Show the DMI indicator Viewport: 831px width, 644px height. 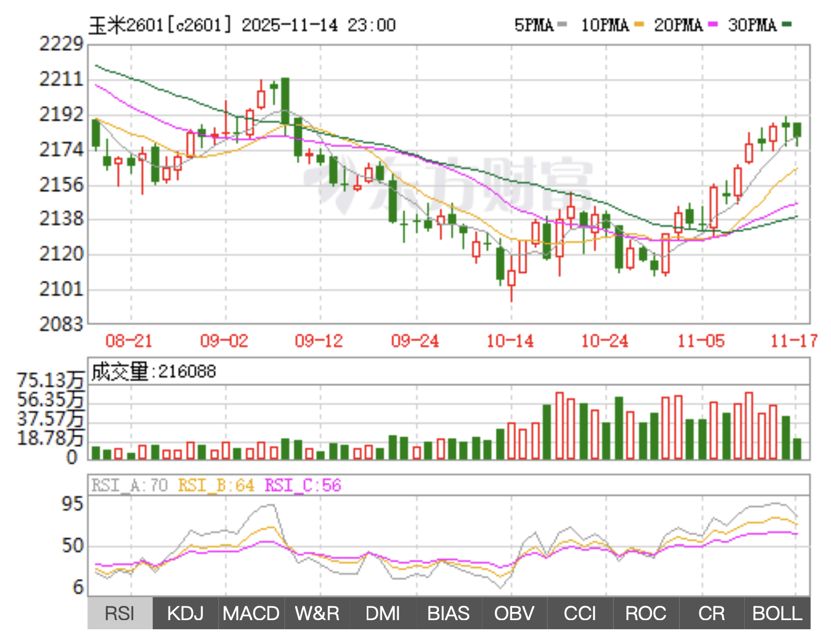pyautogui.click(x=382, y=613)
